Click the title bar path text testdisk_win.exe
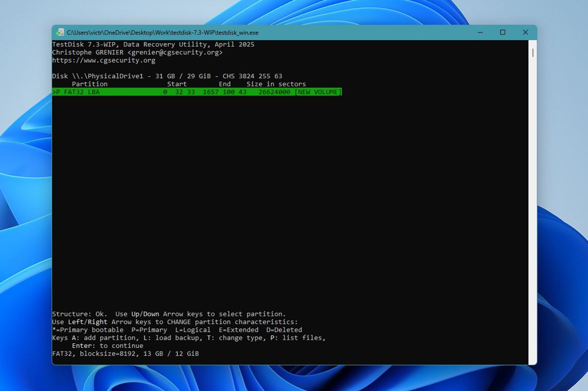 click(x=163, y=33)
